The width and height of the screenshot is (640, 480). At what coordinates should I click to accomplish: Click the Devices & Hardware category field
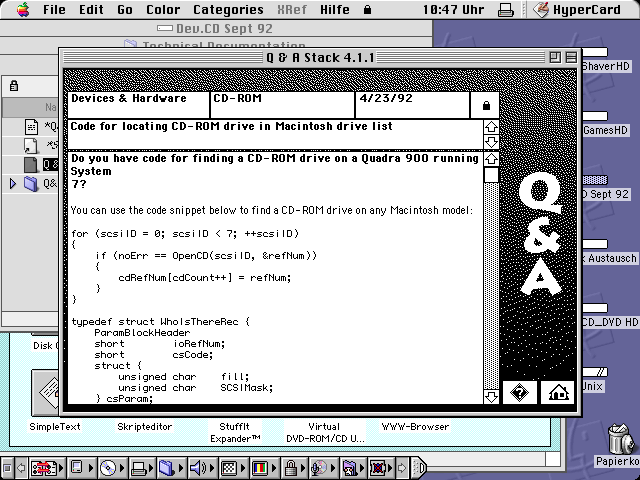138,105
